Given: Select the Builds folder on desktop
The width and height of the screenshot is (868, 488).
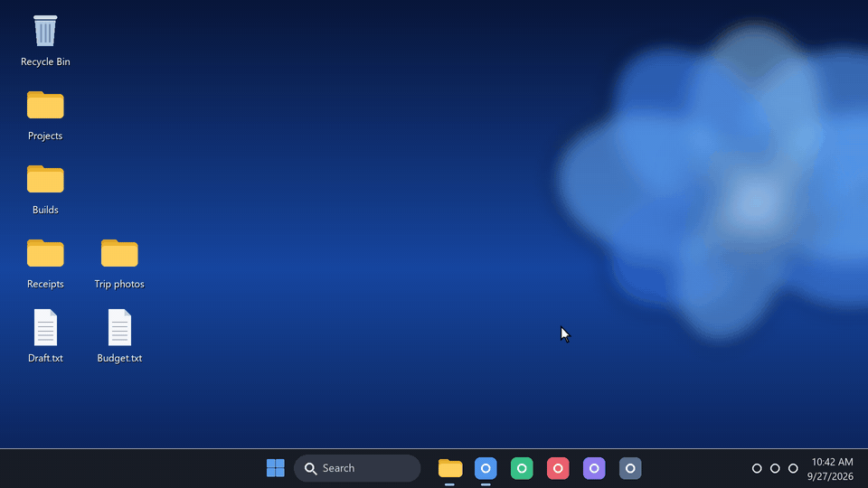Looking at the screenshot, I should click(45, 188).
